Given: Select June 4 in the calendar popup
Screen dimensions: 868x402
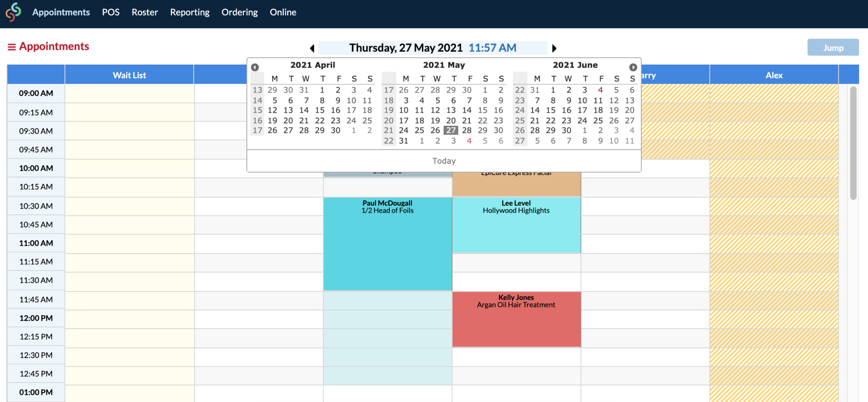Looking at the screenshot, I should point(601,90).
